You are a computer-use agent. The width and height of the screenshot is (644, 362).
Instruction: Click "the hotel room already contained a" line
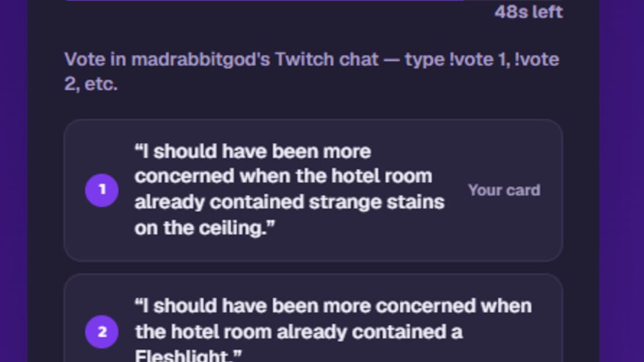coord(299,332)
